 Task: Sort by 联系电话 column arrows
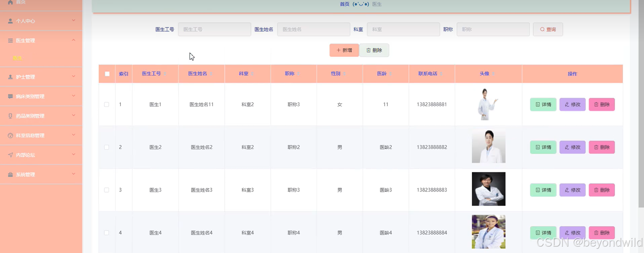(441, 74)
